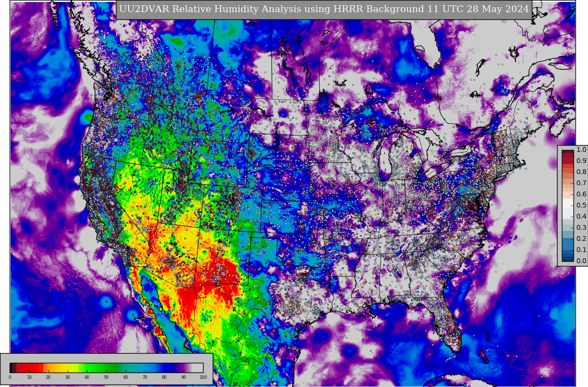Click the 0.7 label on the right scale

tap(581, 183)
